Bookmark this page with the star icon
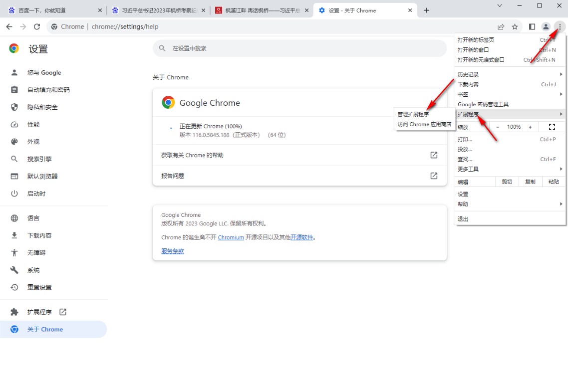 tap(515, 27)
